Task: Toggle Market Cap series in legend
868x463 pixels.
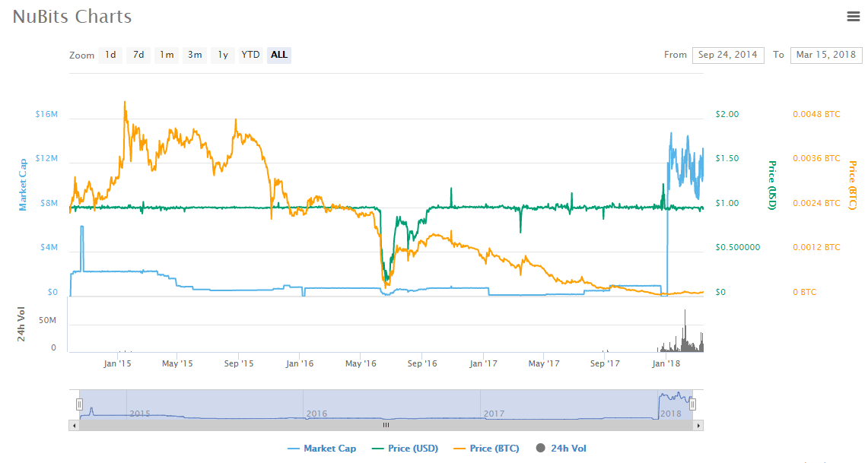Action: (x=322, y=449)
